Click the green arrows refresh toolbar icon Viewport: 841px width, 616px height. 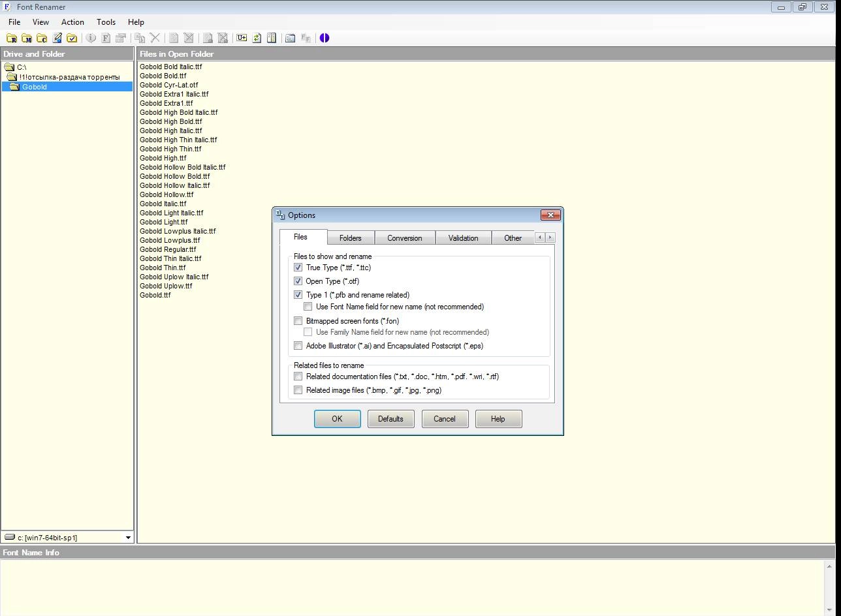(257, 38)
